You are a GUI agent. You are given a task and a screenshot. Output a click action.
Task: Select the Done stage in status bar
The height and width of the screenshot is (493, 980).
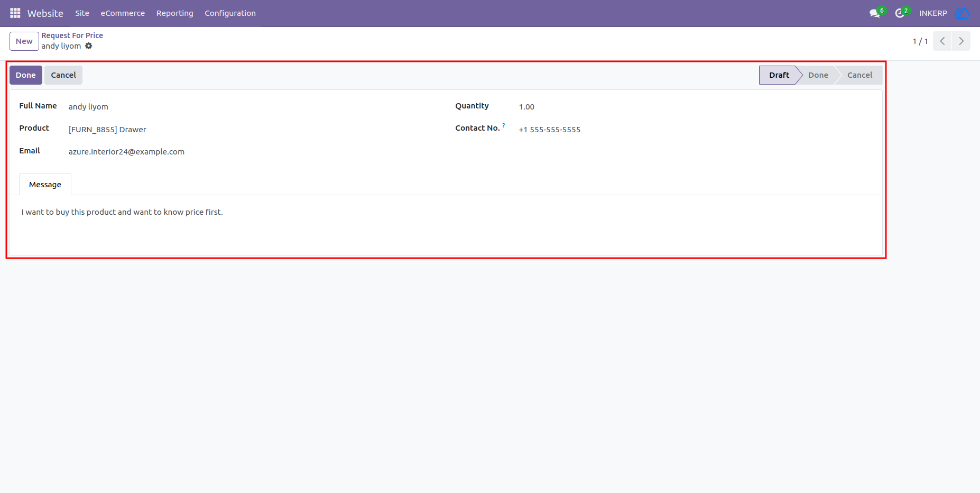point(818,75)
